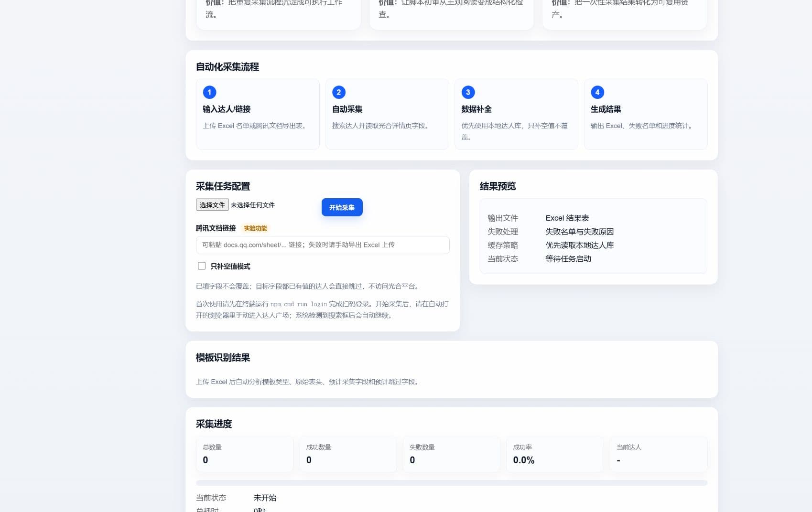Viewport: 812px width, 512px height.
Task: Enable the 只补空值模式 checkbox
Action: coord(202,266)
